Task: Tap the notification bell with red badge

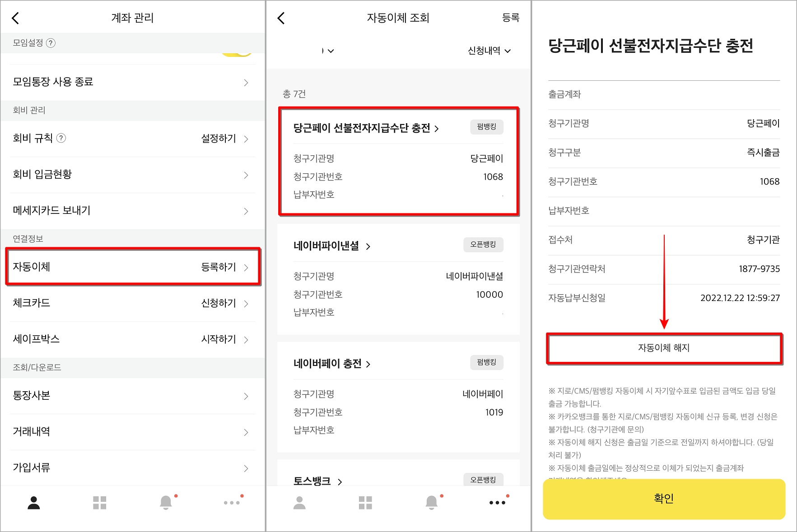Action: coord(166,502)
